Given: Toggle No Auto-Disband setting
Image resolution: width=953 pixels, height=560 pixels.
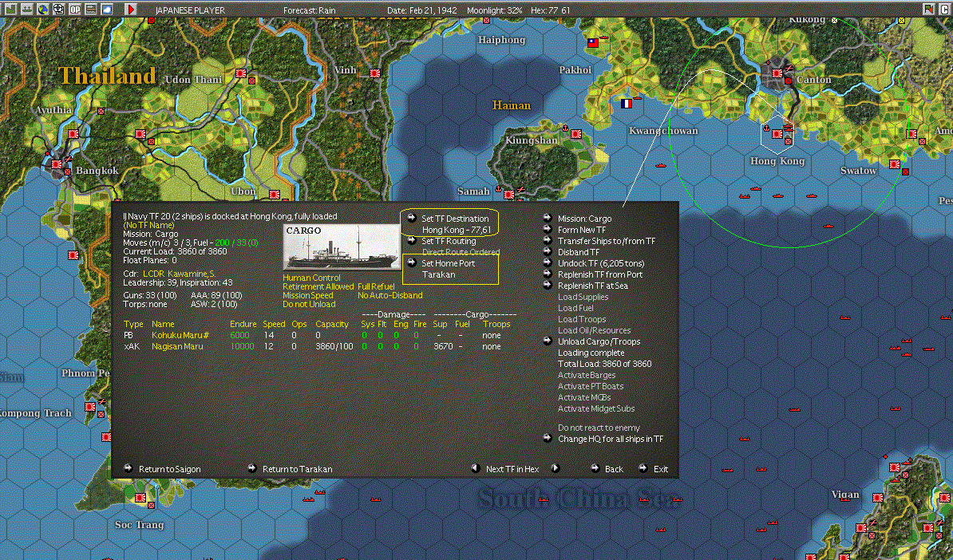Looking at the screenshot, I should (x=390, y=295).
